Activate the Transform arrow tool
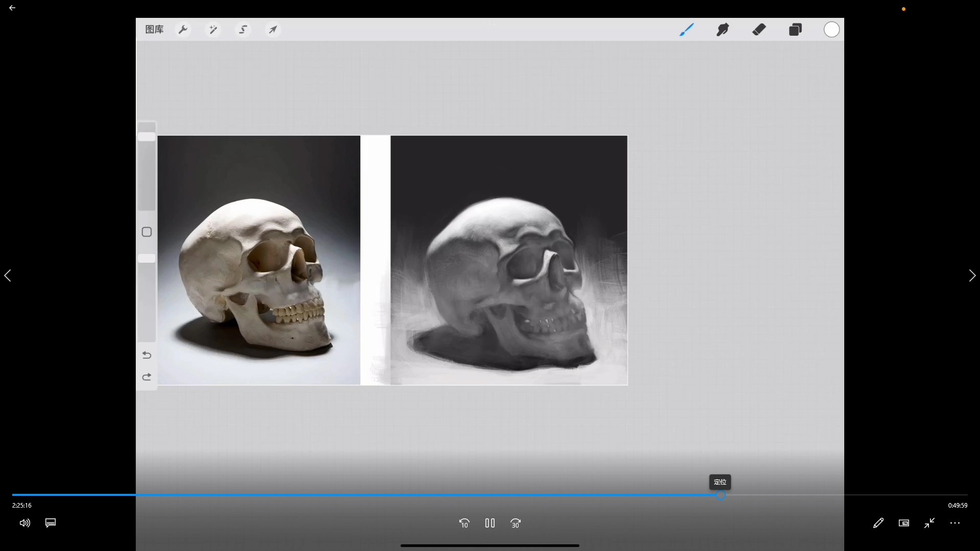980x551 pixels. pyautogui.click(x=273, y=30)
